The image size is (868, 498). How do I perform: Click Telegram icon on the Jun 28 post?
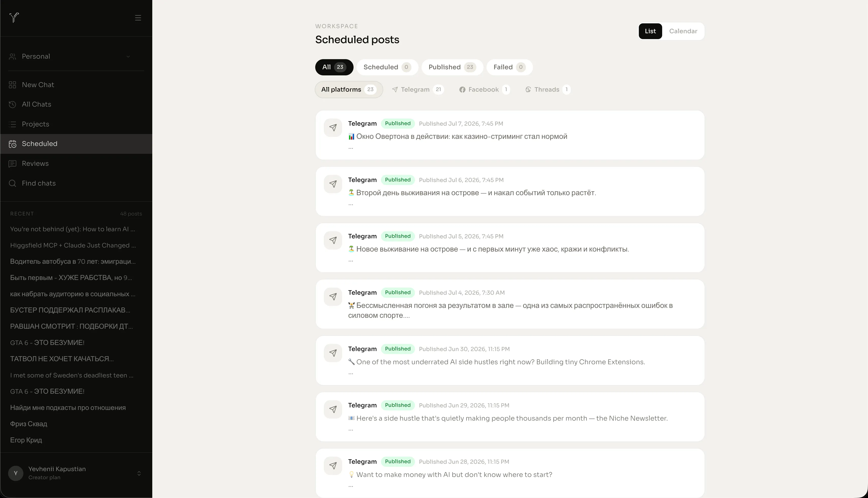point(333,466)
